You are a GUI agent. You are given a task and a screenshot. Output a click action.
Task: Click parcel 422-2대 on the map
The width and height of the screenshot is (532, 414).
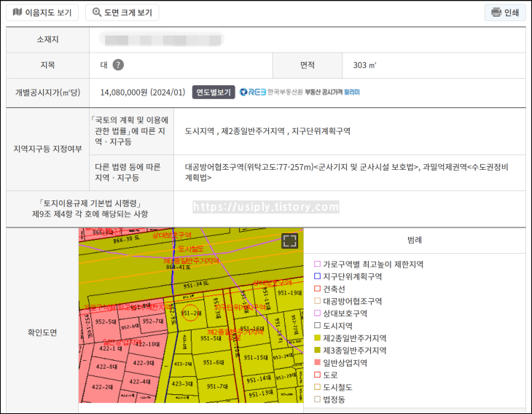[103, 387]
